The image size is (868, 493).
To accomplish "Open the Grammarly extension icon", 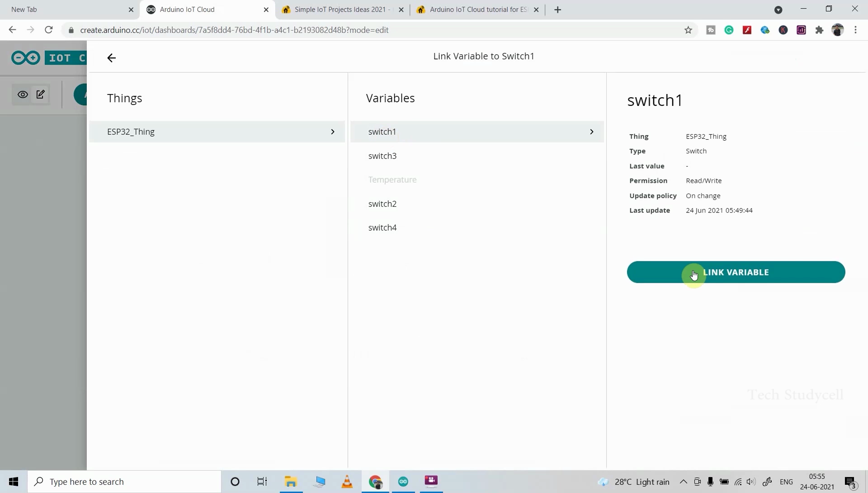I will coord(729,30).
